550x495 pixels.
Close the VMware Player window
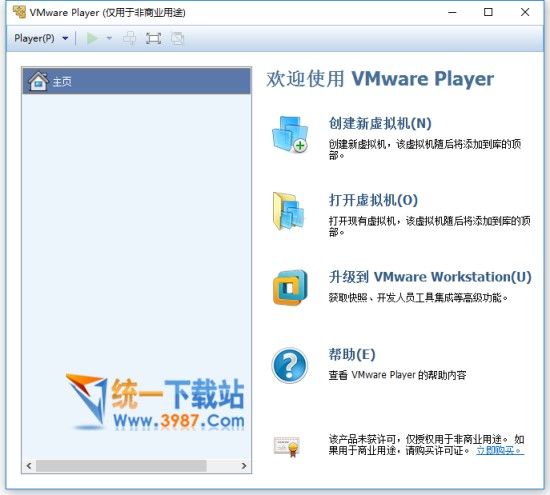pyautogui.click(x=525, y=12)
